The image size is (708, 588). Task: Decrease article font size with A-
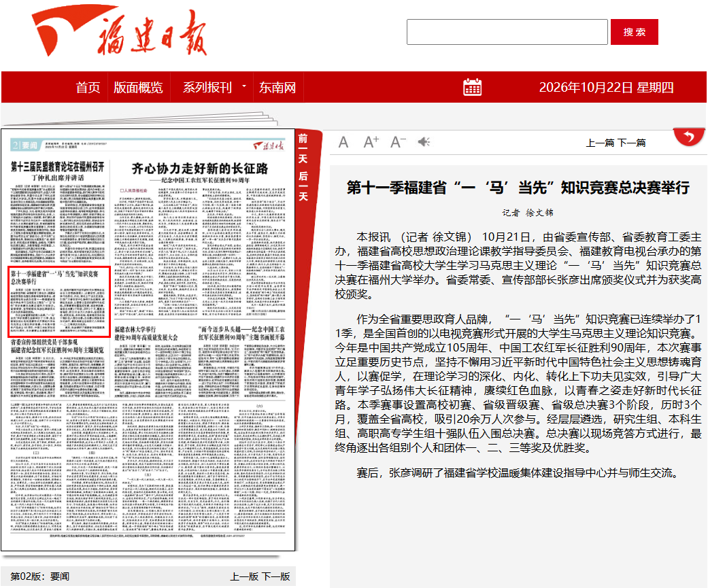coord(398,142)
